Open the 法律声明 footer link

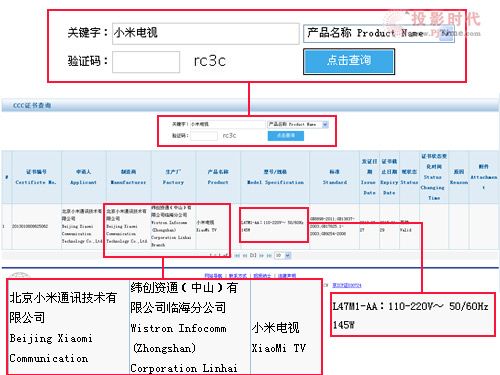coord(287,276)
